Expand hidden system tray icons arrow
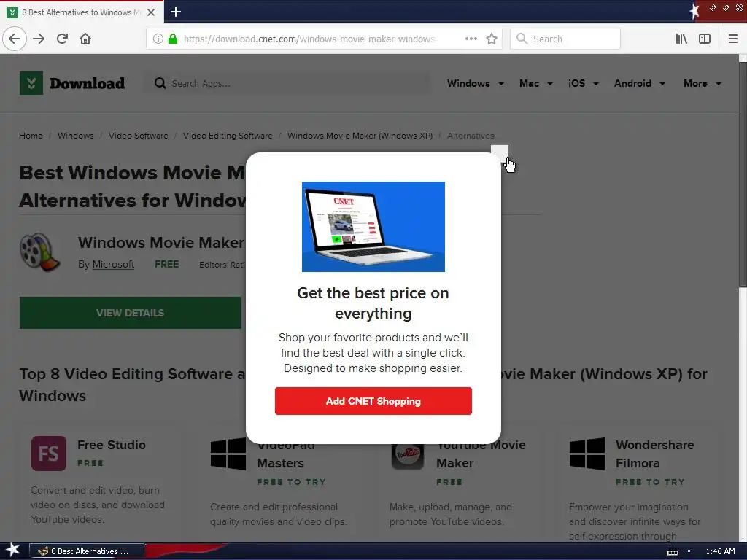The height and width of the screenshot is (560, 747). (689, 551)
